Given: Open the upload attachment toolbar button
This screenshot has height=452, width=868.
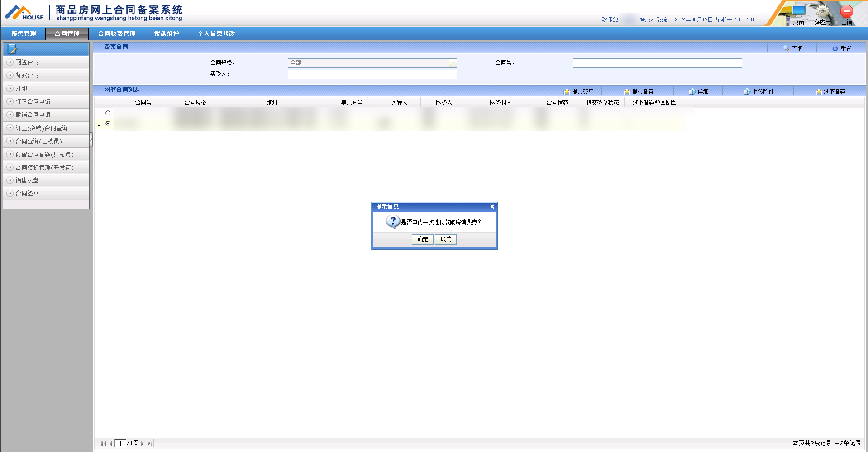Looking at the screenshot, I should coord(759,91).
